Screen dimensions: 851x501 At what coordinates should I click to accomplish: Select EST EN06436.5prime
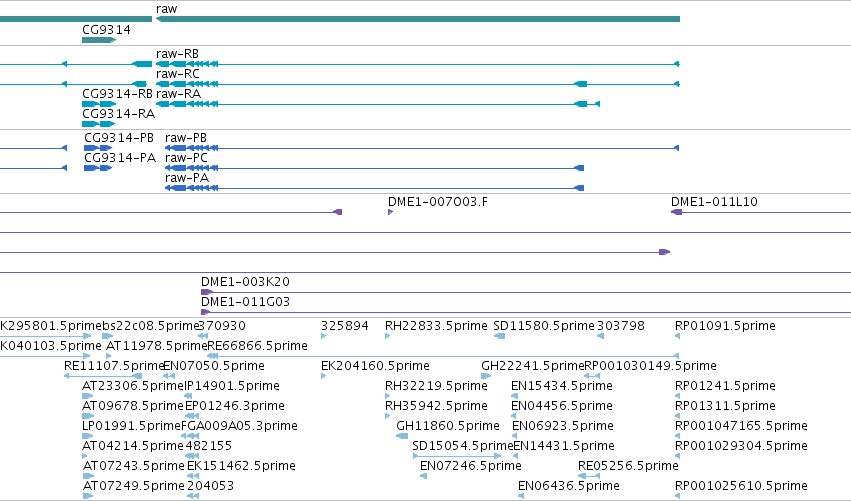[x=569, y=486]
